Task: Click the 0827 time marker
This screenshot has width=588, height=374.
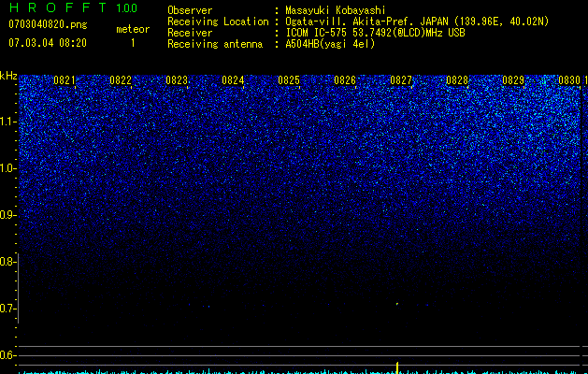Action: click(x=401, y=80)
